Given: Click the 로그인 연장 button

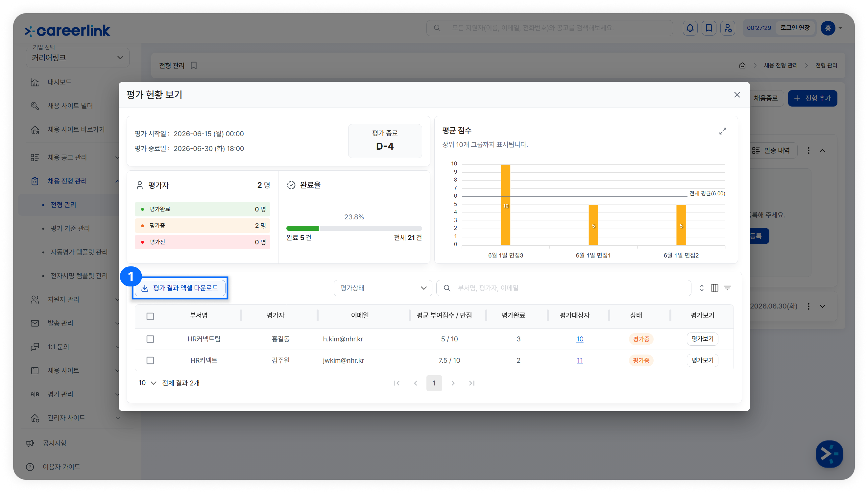Looking at the screenshot, I should click(x=795, y=28).
